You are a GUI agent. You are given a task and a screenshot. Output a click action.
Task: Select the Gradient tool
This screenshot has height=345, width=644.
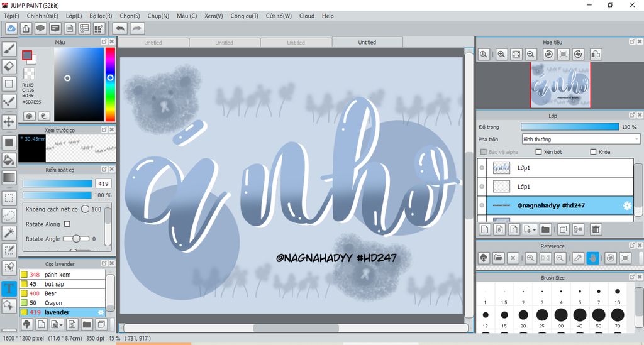(9, 178)
